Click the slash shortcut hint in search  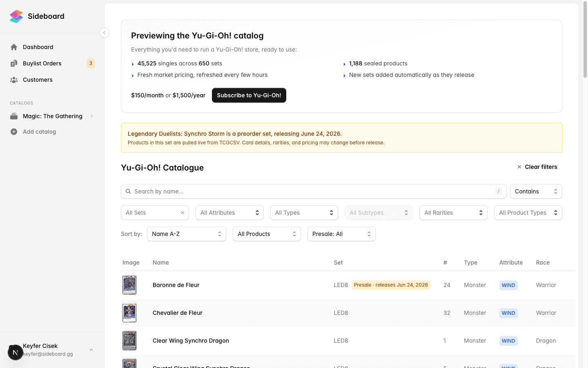coord(499,191)
